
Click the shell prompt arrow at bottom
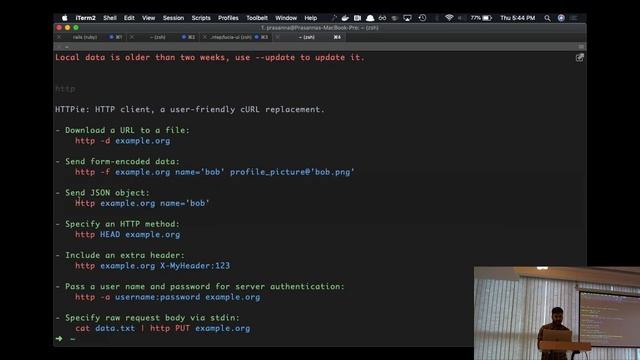click(x=59, y=339)
